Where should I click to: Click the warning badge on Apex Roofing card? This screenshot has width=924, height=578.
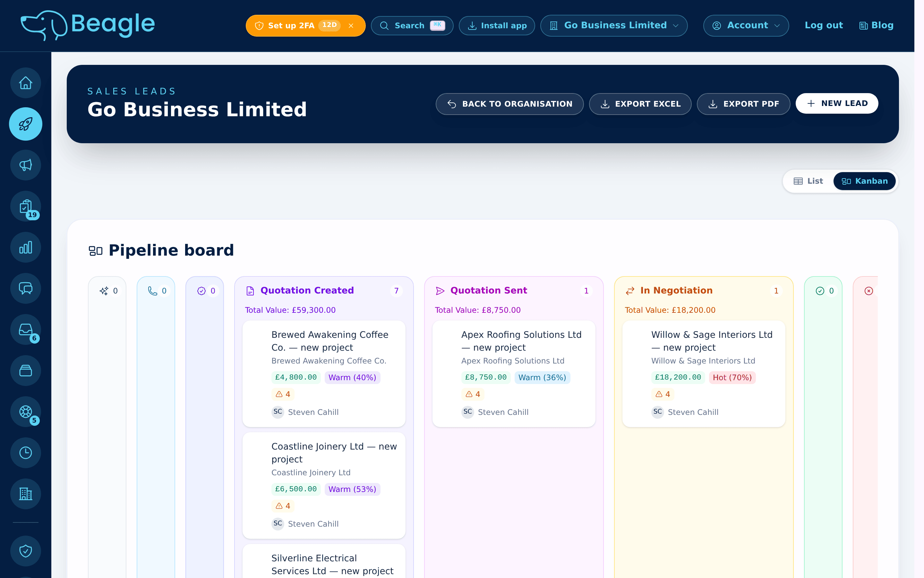[x=473, y=394]
